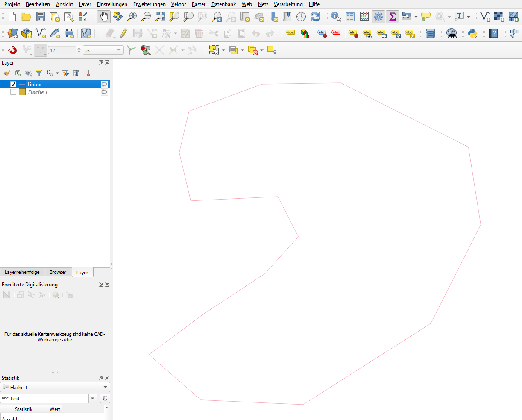Open the DB Manager database icon
Viewport: 522px width, 420px height.
(x=431, y=33)
